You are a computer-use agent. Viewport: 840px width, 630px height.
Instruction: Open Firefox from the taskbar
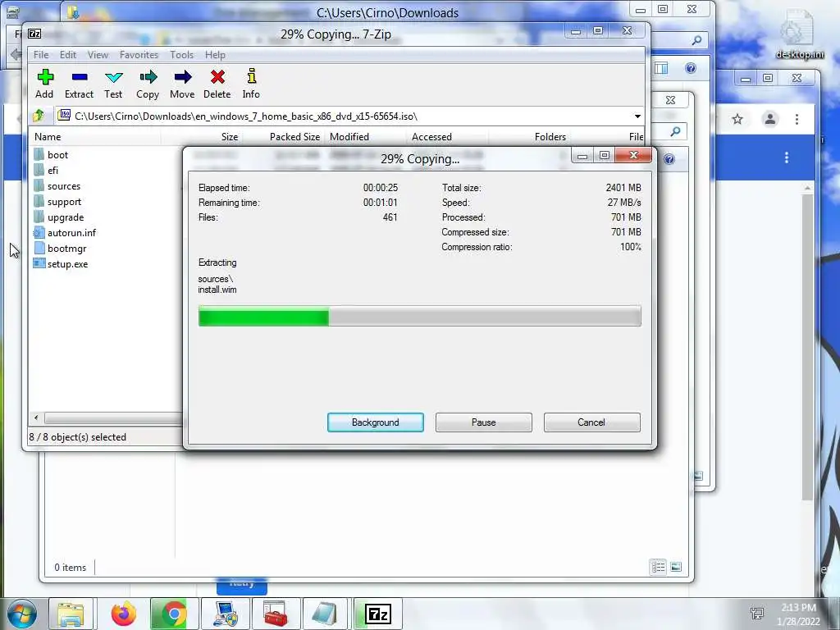(124, 614)
